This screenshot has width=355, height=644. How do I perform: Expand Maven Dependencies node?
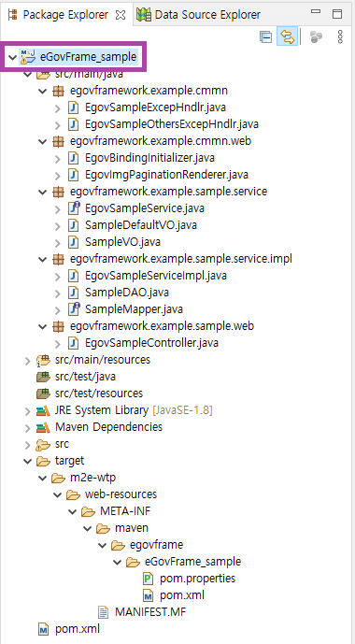coord(27,427)
